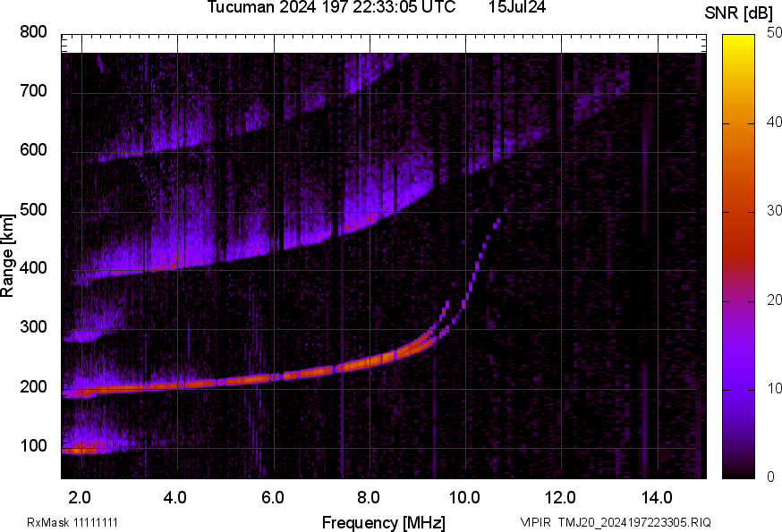The height and width of the screenshot is (532, 782).
Task: Click the range tick label '600'
Action: [33, 150]
